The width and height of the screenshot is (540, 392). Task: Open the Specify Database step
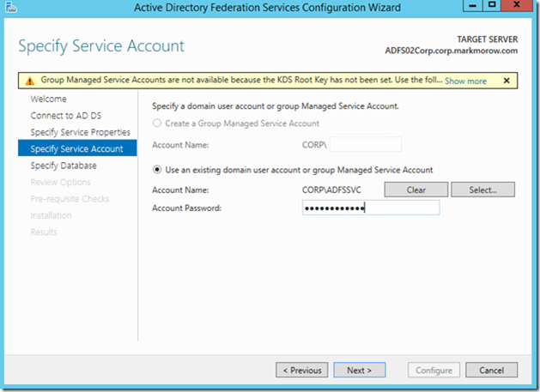click(x=64, y=166)
